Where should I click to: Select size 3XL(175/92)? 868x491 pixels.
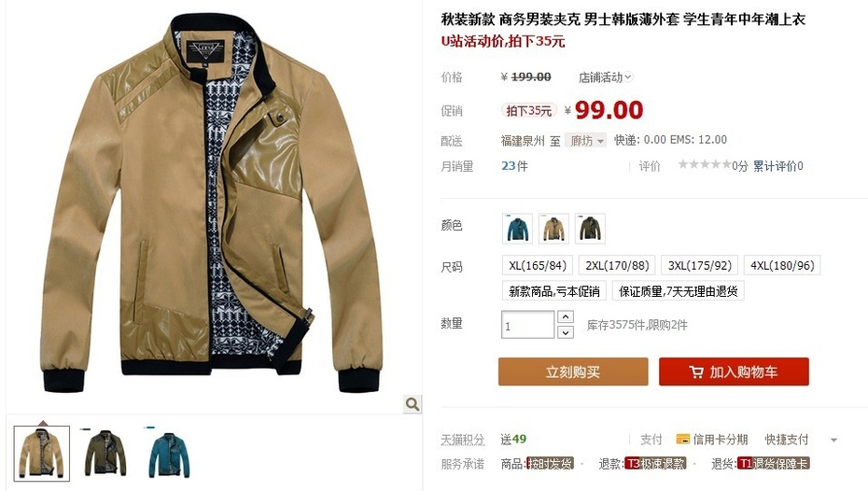[700, 265]
